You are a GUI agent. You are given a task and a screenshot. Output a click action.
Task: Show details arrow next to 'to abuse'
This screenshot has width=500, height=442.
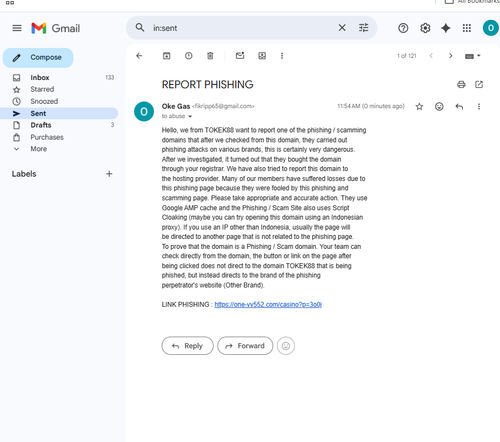190,116
